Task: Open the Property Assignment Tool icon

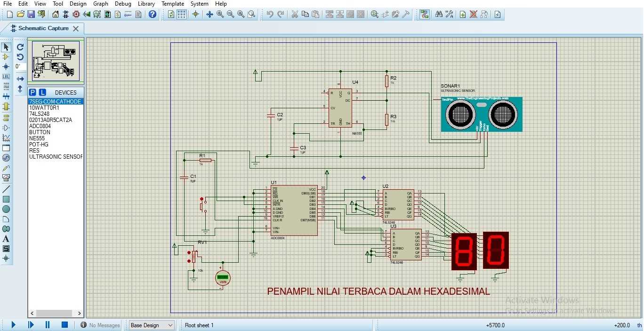Action: point(449,14)
